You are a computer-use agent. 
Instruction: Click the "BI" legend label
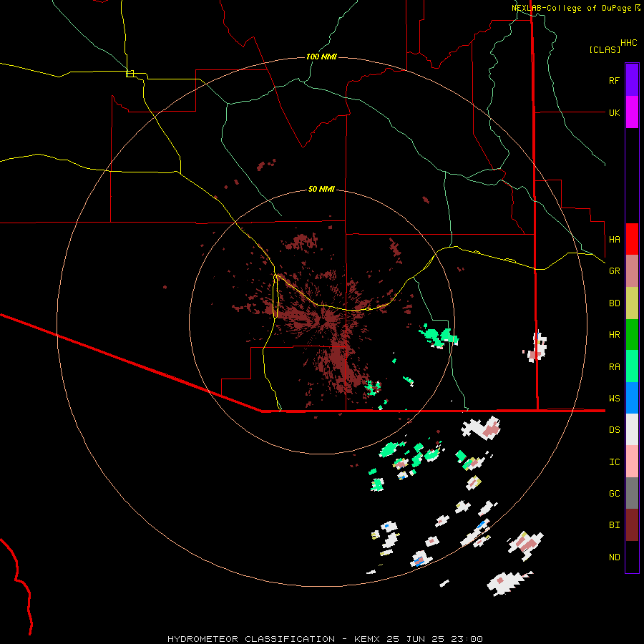coord(614,525)
